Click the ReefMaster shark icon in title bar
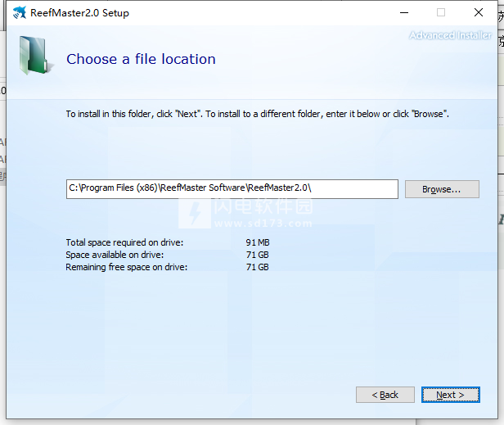Image resolution: width=504 pixels, height=425 pixels. (x=20, y=12)
